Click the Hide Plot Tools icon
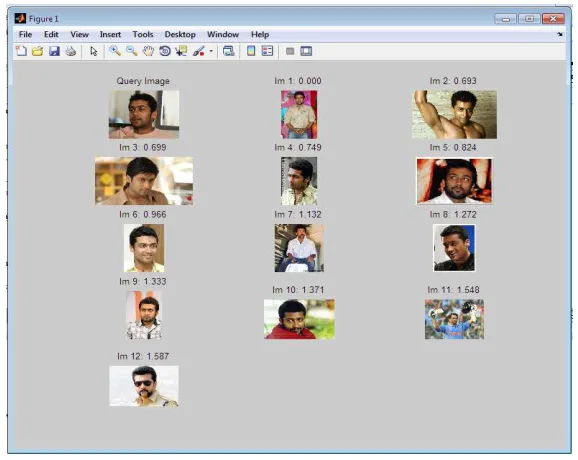 coord(290,51)
